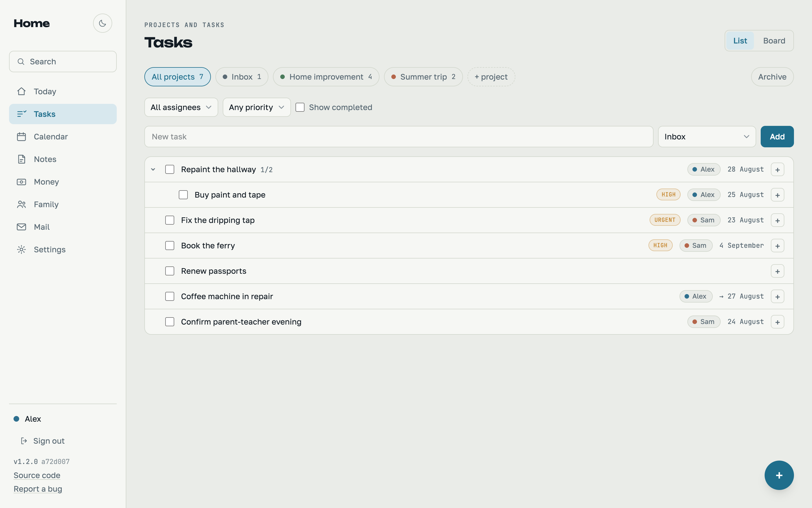This screenshot has height=508, width=812.
Task: Click the + project button
Action: (491, 76)
